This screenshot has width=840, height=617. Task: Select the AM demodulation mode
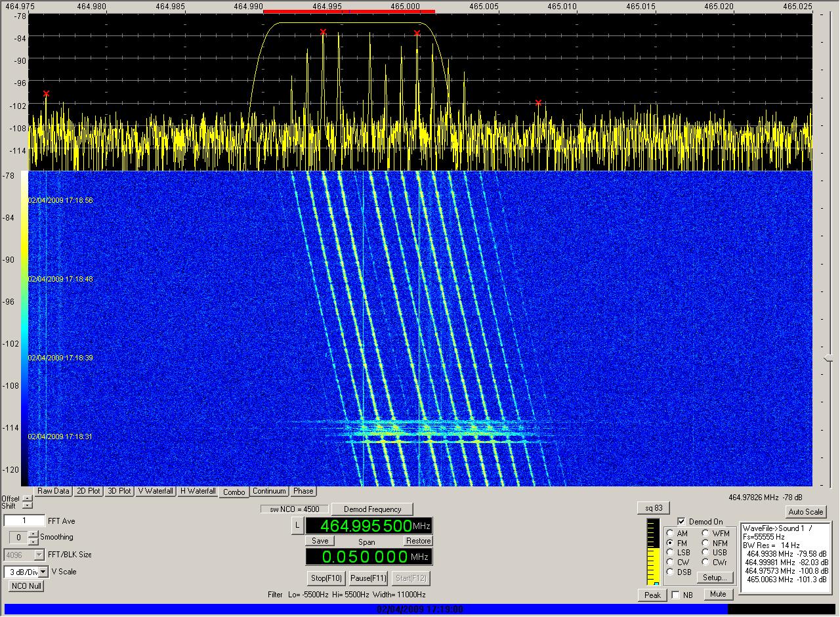670,534
